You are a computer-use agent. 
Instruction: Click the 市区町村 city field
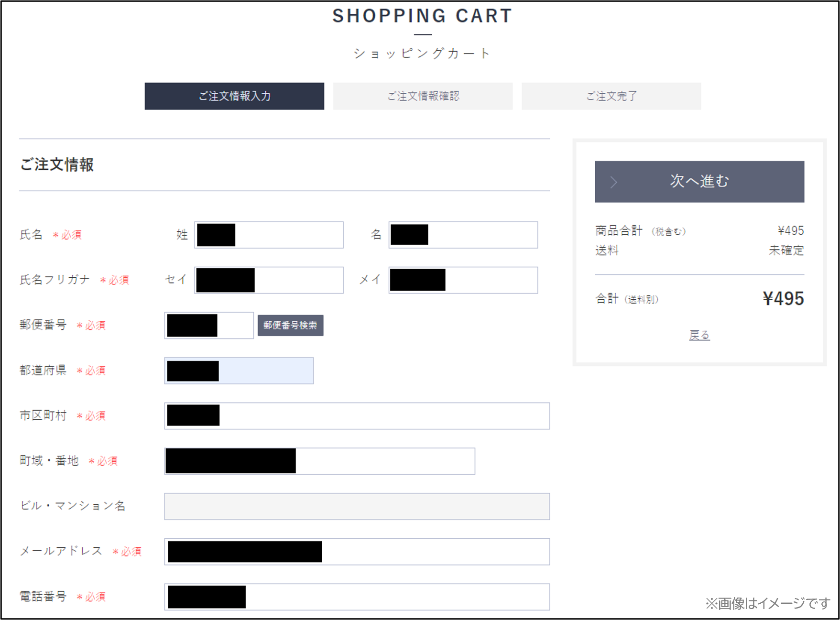[358, 416]
